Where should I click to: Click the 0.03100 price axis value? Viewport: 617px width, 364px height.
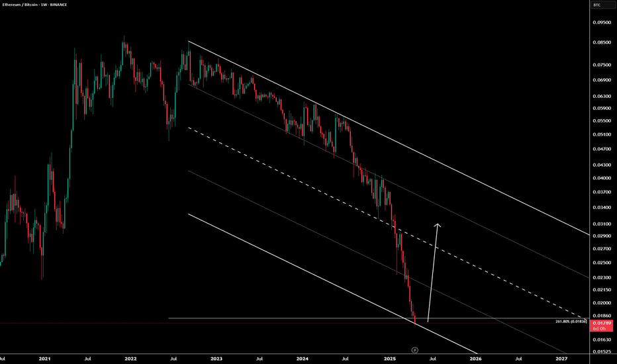click(x=602, y=224)
